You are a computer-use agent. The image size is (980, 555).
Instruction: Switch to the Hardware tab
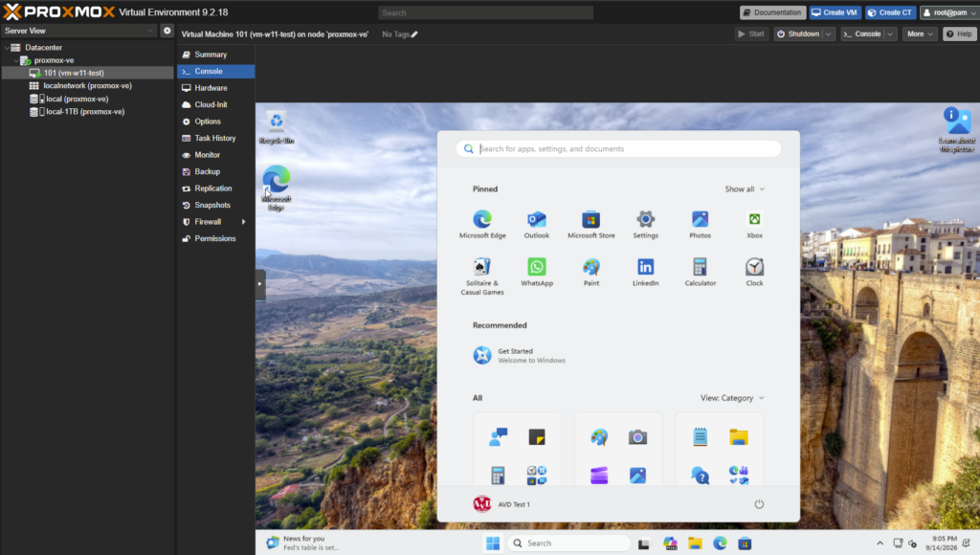tap(215, 88)
